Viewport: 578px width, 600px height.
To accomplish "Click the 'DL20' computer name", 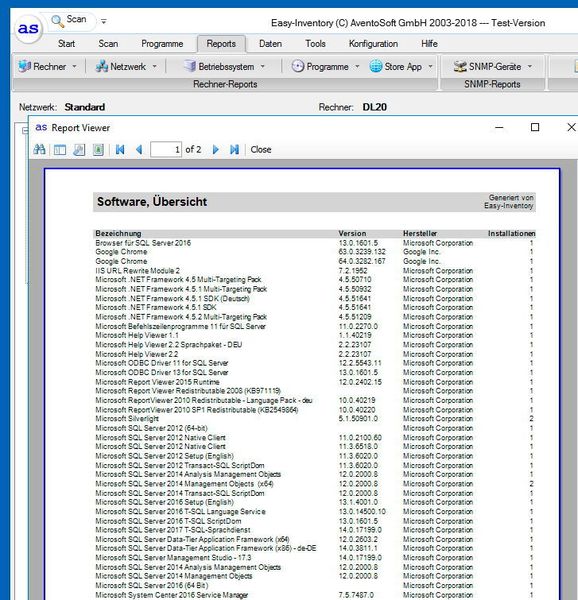I will click(x=374, y=107).
